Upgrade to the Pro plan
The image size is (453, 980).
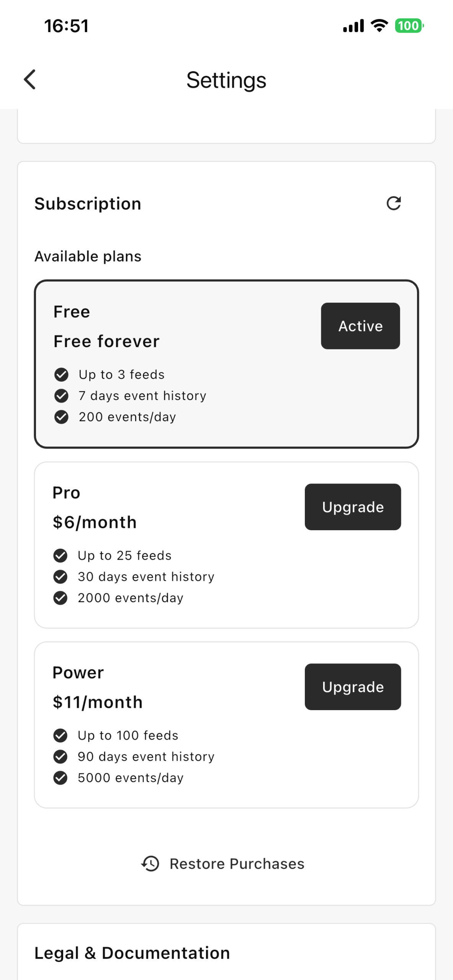[353, 507]
